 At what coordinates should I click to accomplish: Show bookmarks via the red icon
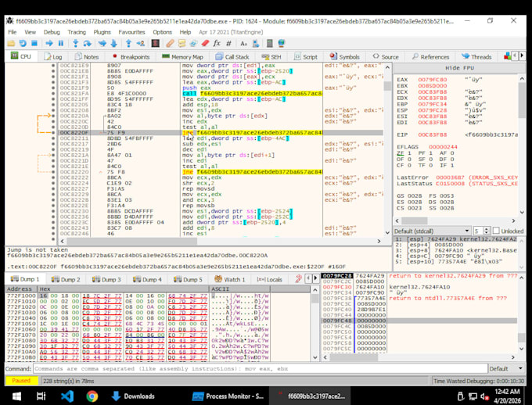205,44
